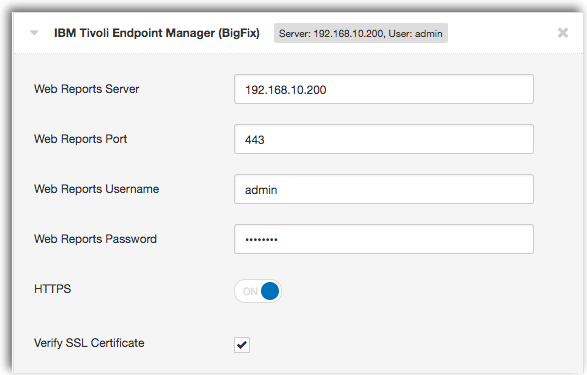Click into the Web Reports Password field
Viewport: 587px width, 375px height.
(384, 239)
